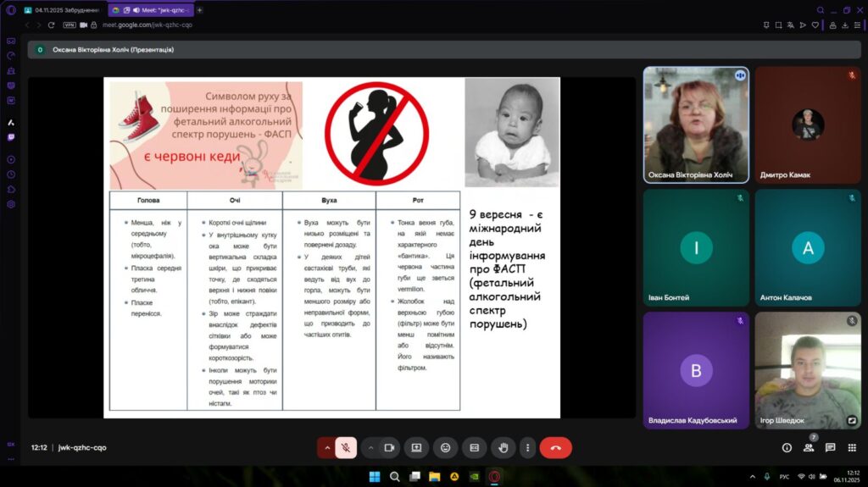Switch to the 04.11.2025 browser tab

click(64, 10)
